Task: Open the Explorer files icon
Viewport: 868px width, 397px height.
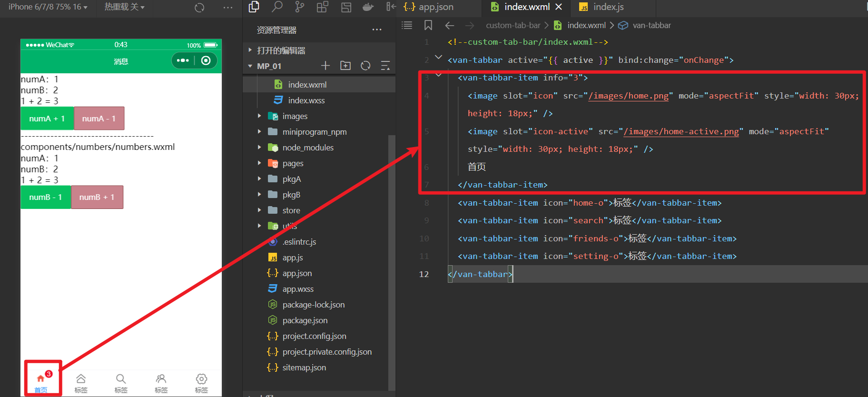Action: [x=254, y=7]
